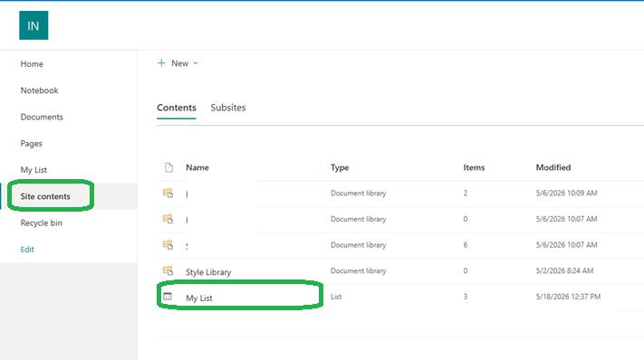644x360 pixels.
Task: Select Site contents in the left navigation
Action: point(45,196)
